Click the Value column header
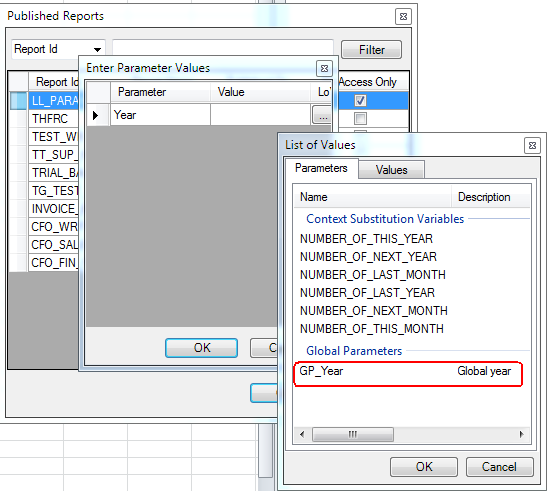This screenshot has height=491, width=556. click(260, 92)
